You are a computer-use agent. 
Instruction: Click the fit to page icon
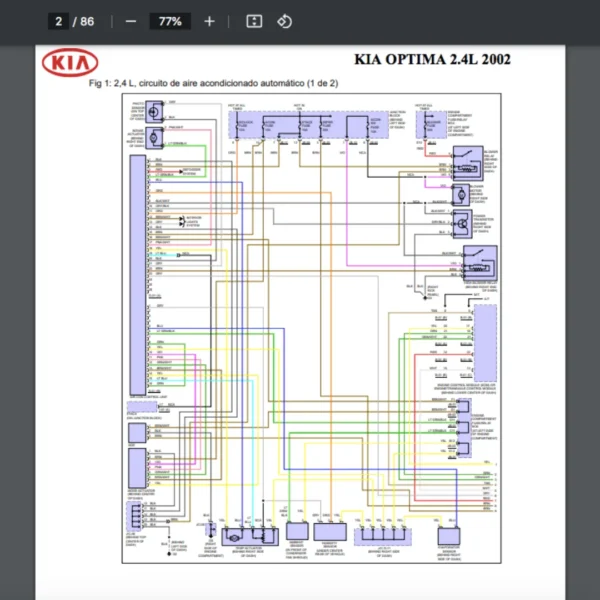click(x=254, y=21)
